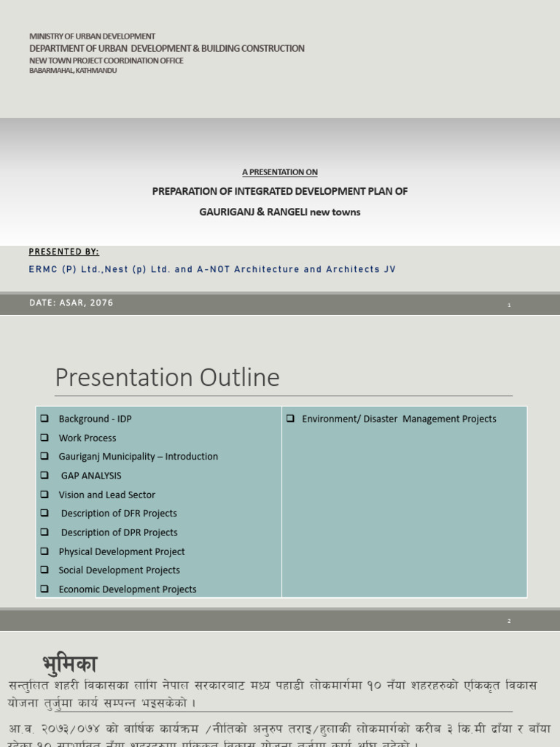Click the checkbox bullet beside 'Social Development Projects'

pos(44,569)
